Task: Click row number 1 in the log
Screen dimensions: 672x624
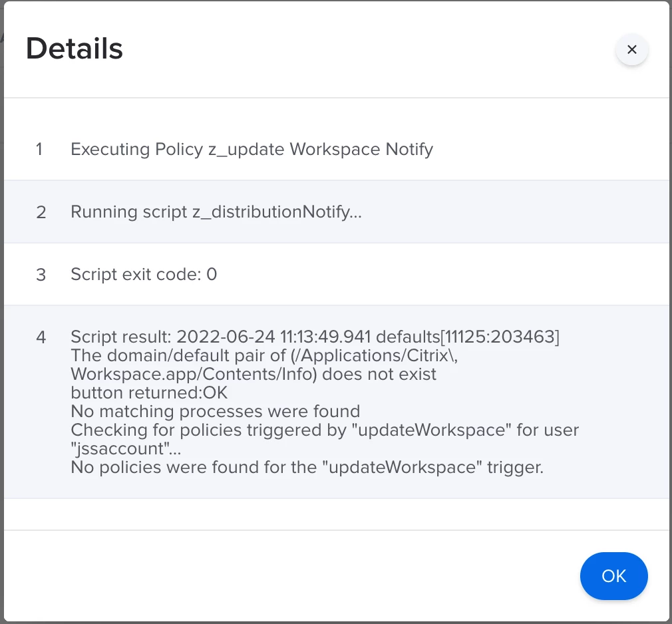Action: (39, 150)
